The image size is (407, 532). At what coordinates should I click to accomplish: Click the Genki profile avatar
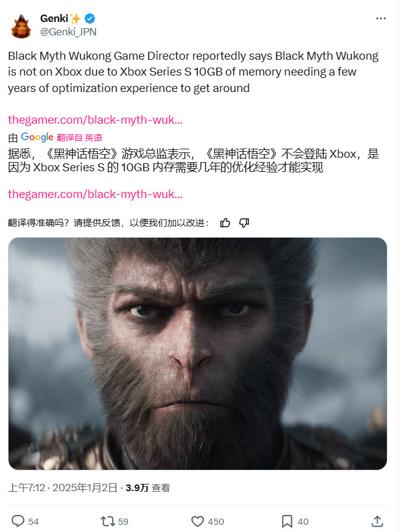[21, 26]
